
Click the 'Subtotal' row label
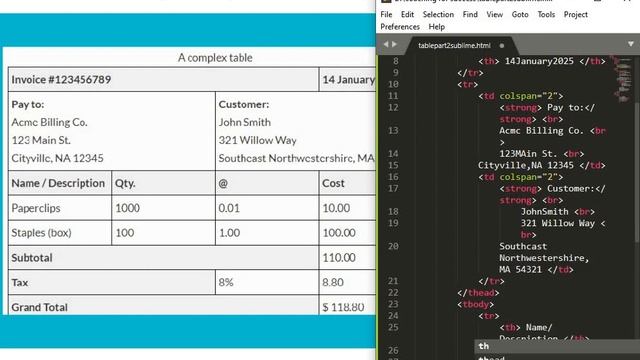(32, 258)
